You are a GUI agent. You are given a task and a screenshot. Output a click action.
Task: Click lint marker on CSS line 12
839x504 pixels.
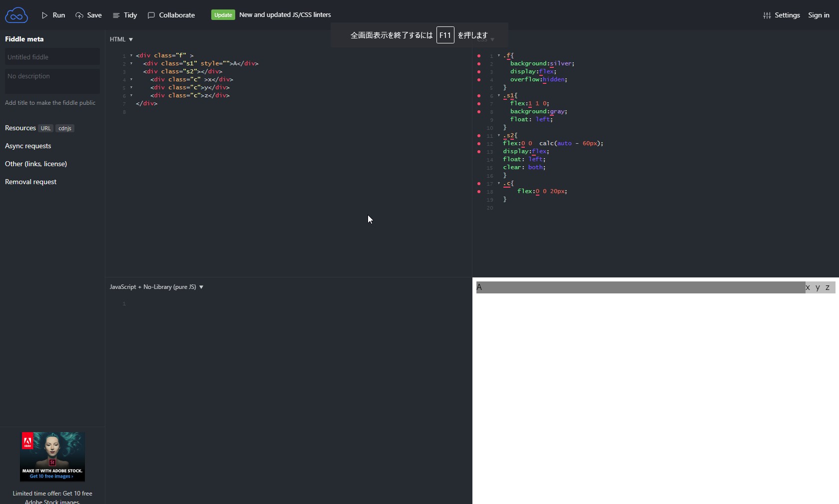coord(479,144)
